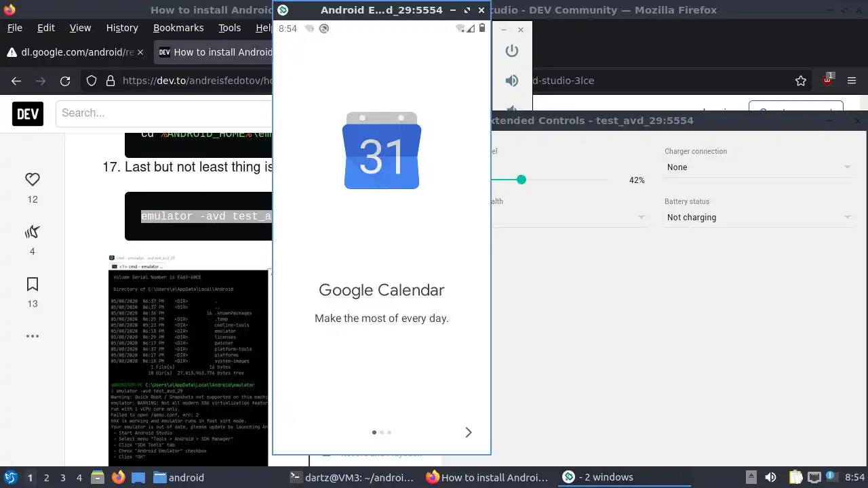This screenshot has width=868, height=488.
Task: Open the Tools menu in Firefox
Action: (229, 28)
